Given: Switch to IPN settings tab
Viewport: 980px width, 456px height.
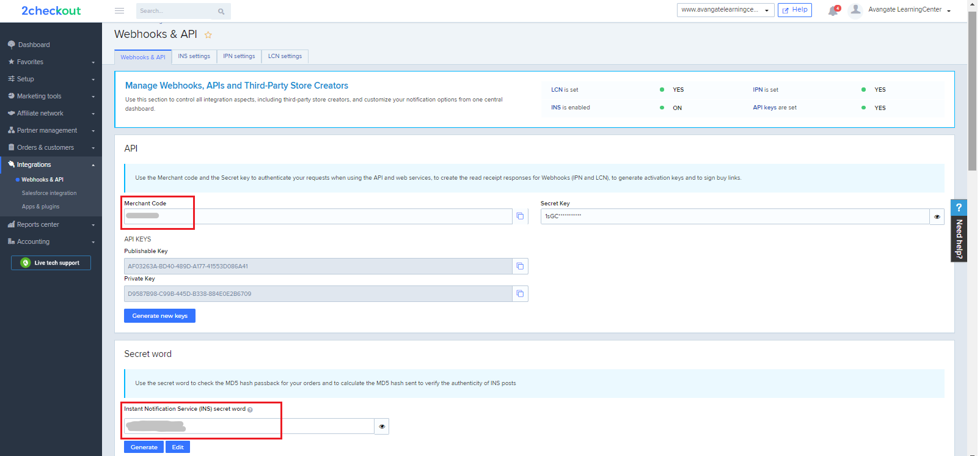Looking at the screenshot, I should tap(239, 56).
